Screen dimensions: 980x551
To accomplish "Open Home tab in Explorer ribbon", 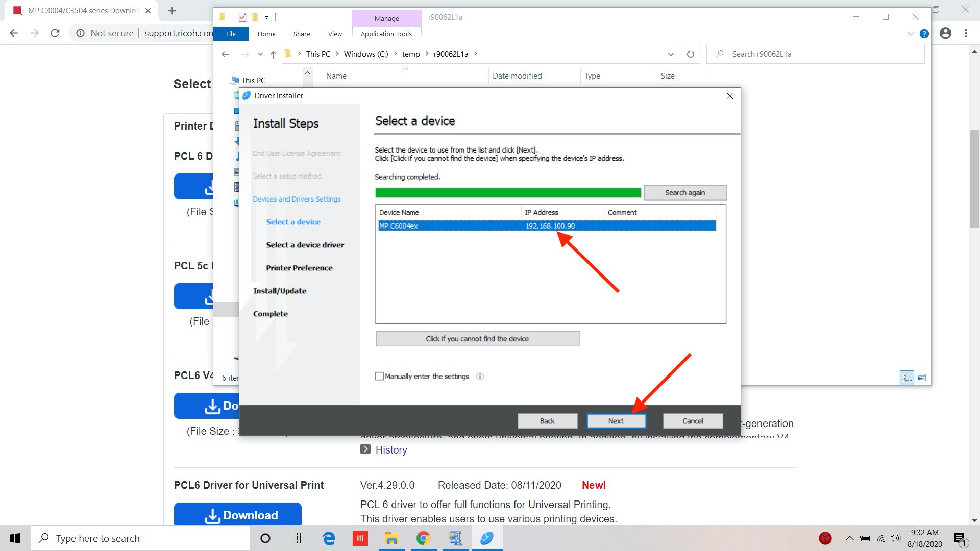I will [x=266, y=34].
